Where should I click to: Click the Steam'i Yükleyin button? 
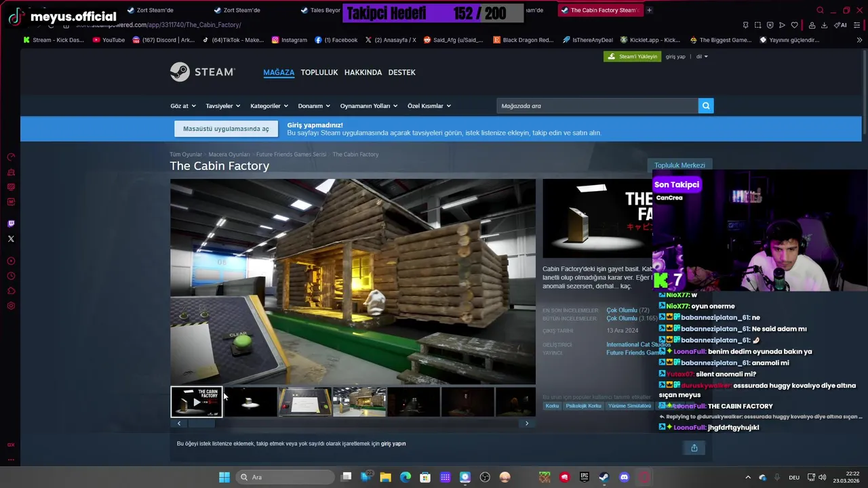click(632, 56)
